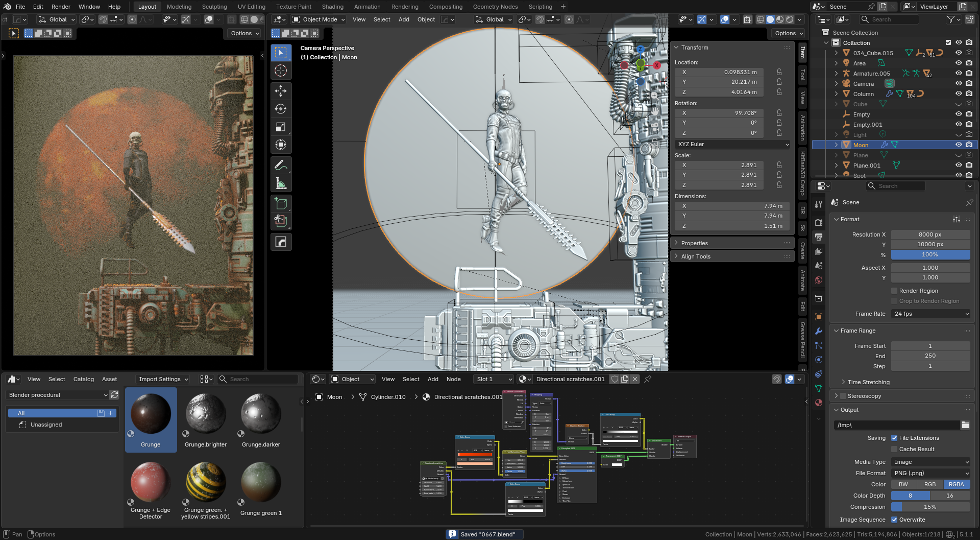The height and width of the screenshot is (540, 980).
Task: Set Color Depth to 16
Action: pos(950,496)
